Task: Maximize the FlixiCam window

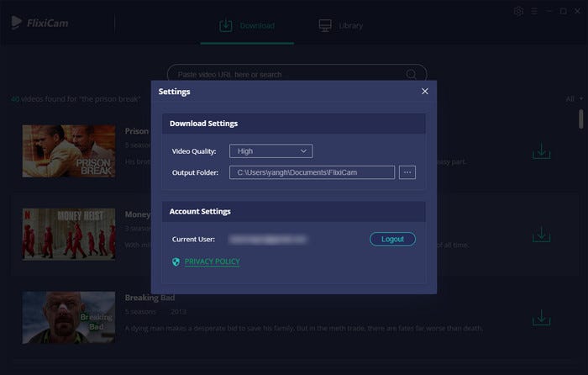Action: click(x=564, y=11)
